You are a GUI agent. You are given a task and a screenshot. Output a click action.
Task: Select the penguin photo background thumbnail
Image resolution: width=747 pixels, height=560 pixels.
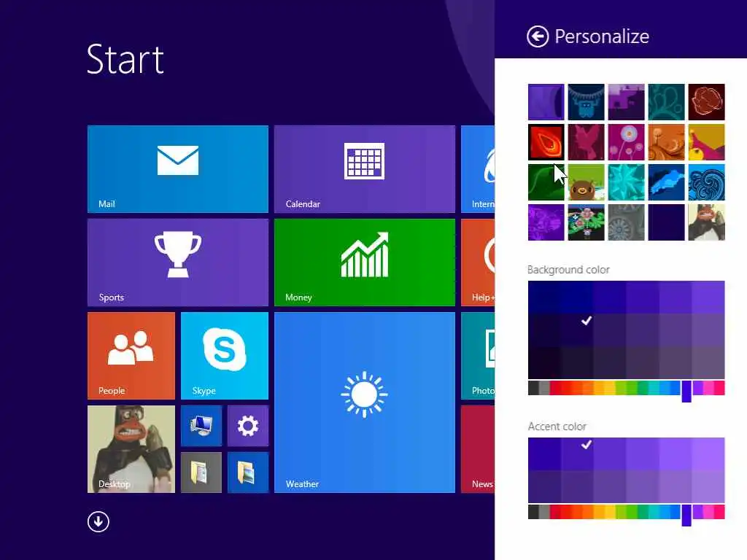click(x=706, y=222)
